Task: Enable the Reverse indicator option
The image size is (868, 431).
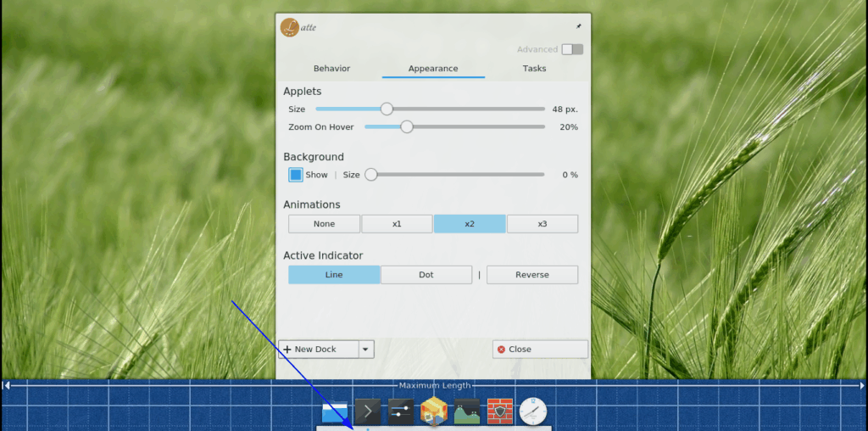Action: coord(532,275)
